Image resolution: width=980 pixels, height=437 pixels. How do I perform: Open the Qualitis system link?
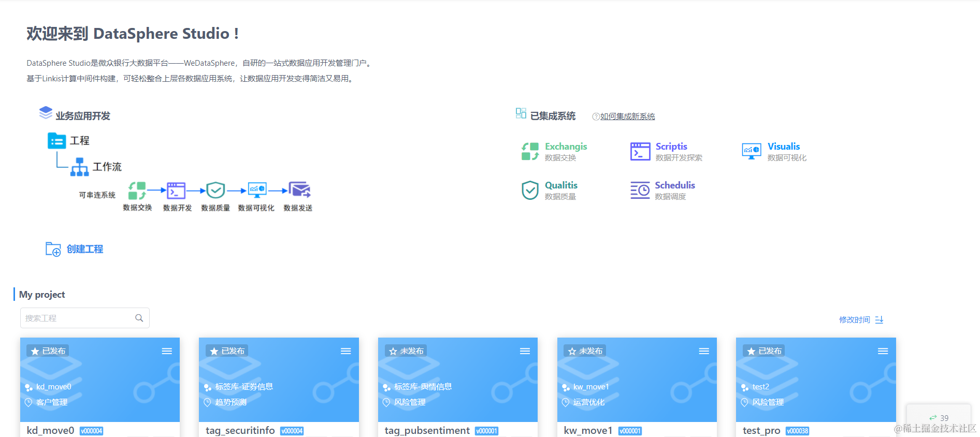[561, 185]
